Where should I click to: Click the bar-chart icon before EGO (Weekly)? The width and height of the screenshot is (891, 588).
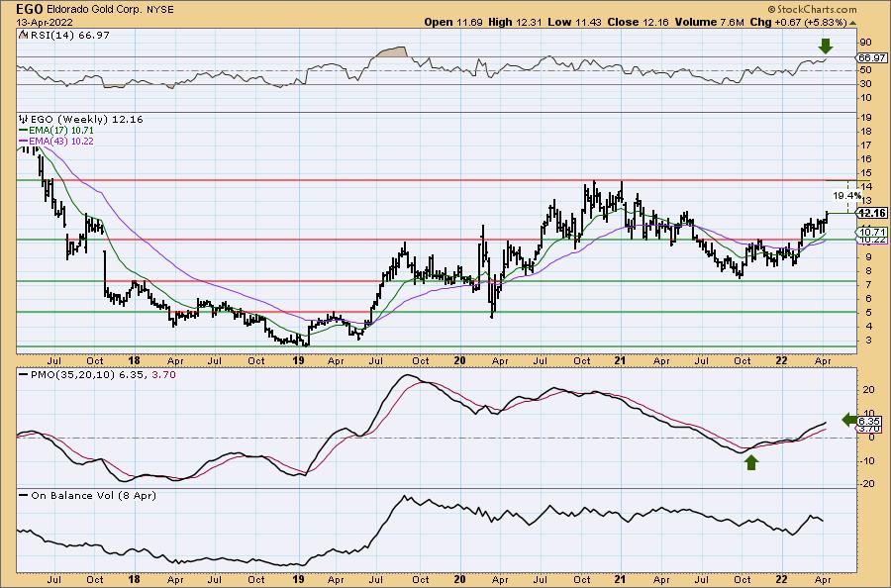(x=23, y=120)
